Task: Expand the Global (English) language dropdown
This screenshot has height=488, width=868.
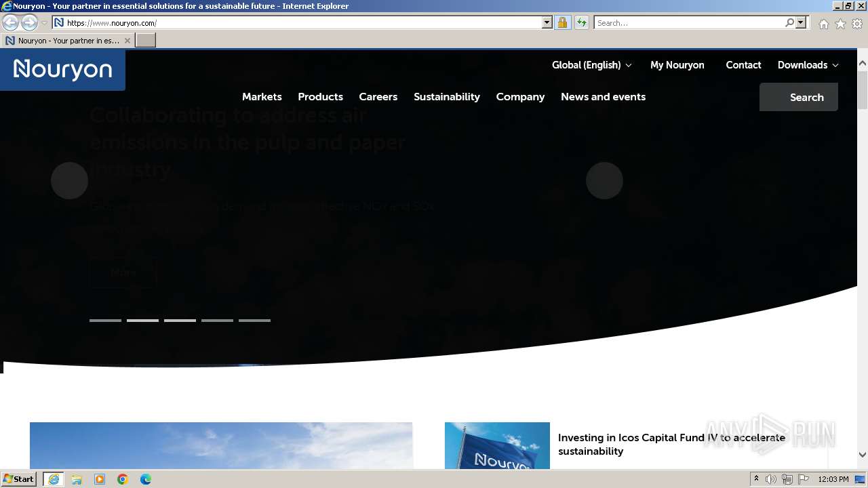Action: pyautogui.click(x=591, y=65)
